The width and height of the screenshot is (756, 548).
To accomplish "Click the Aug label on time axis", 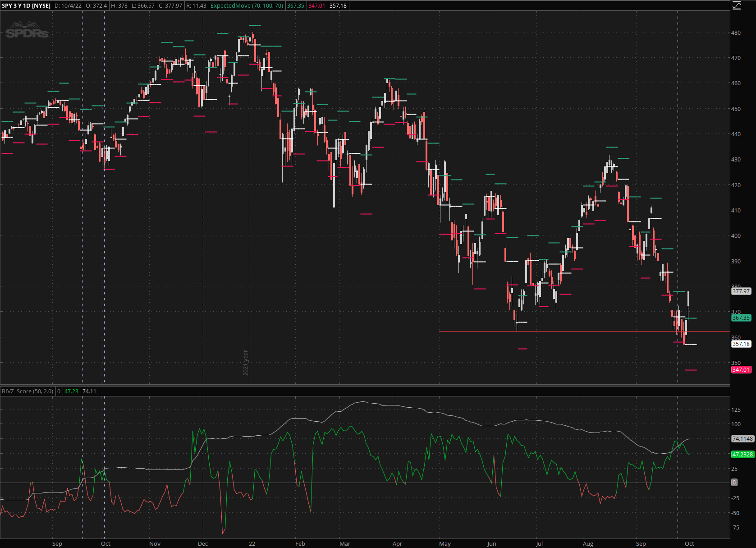I will click(588, 543).
